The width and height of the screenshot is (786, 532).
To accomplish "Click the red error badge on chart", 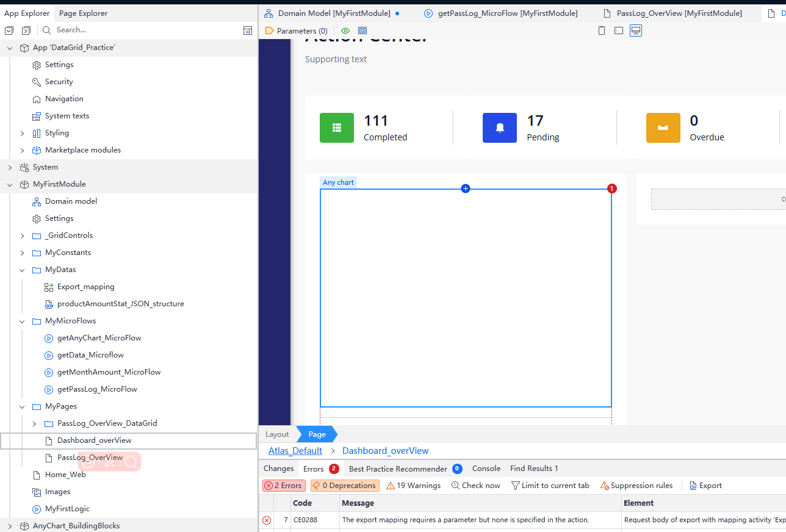I will pyautogui.click(x=612, y=189).
